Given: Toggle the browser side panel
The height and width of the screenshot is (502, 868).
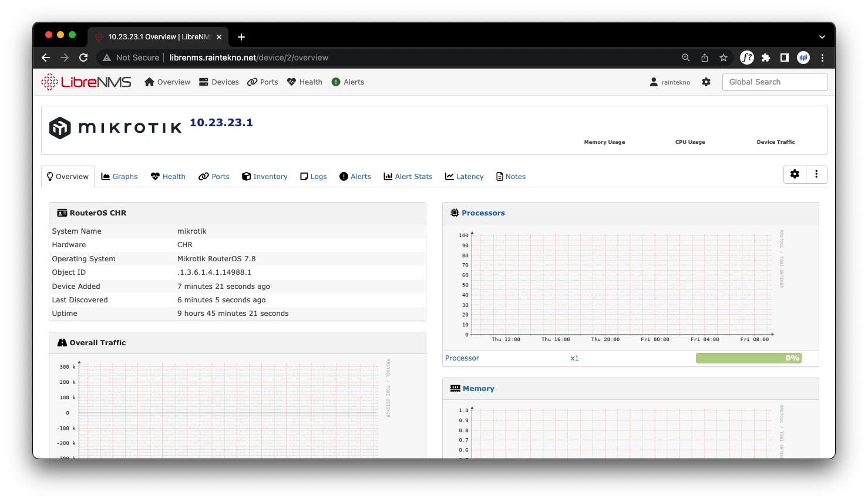Looking at the screenshot, I should click(784, 58).
